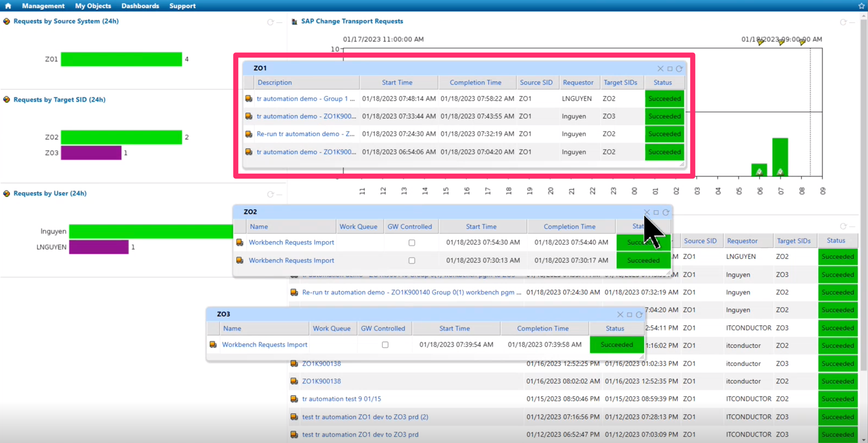This screenshot has height=443, width=868.
Task: Collapse the SAP Change Transport Requests panel
Action: tap(853, 23)
